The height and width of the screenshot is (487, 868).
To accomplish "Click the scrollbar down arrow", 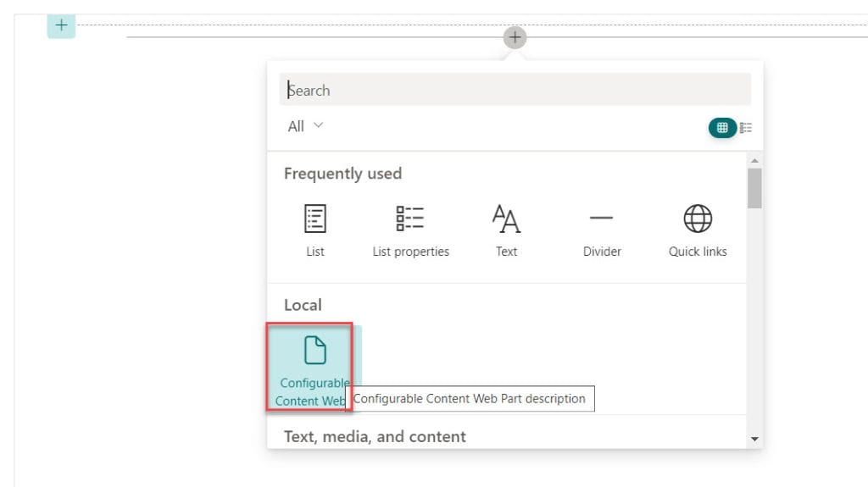I will coord(754,439).
